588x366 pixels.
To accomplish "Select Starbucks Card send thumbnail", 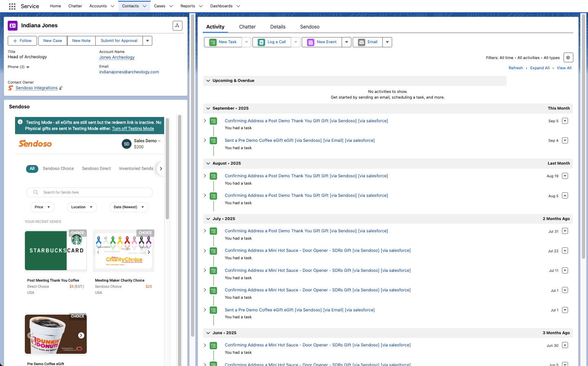I will pos(56,250).
